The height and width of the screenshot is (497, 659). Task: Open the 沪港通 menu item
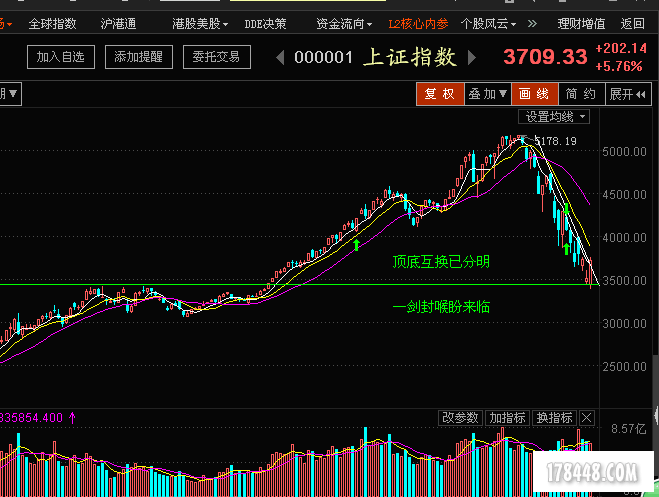point(119,24)
